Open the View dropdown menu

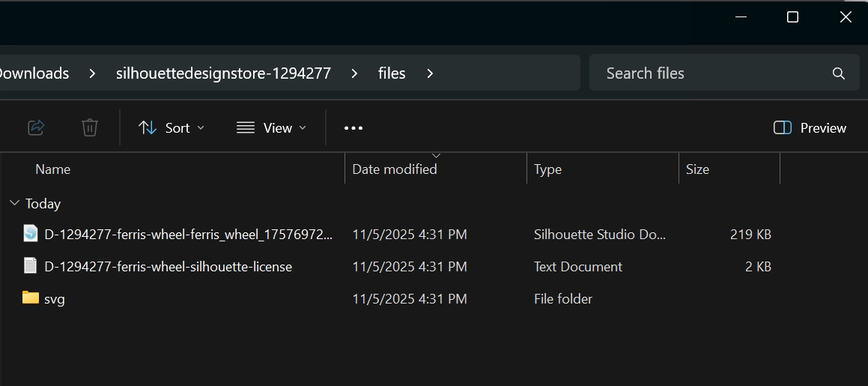271,128
